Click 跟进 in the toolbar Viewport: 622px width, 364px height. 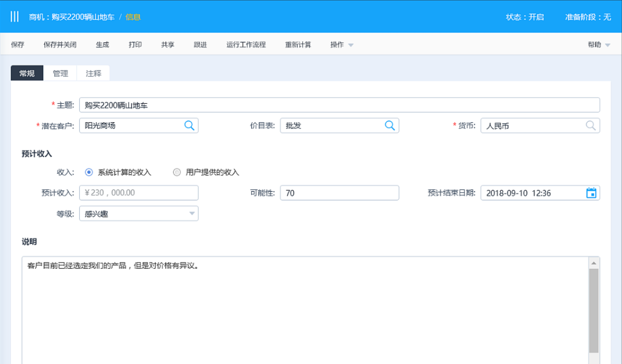(x=200, y=45)
